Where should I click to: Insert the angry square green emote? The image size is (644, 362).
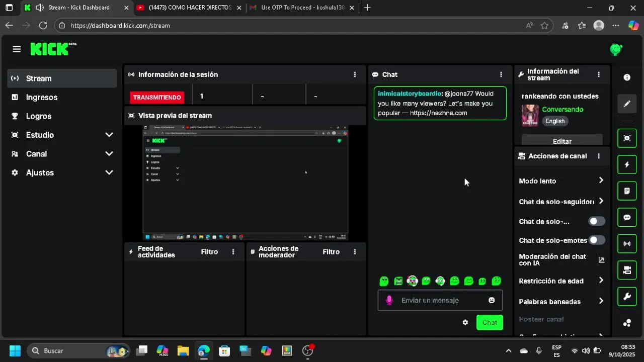tap(398, 281)
